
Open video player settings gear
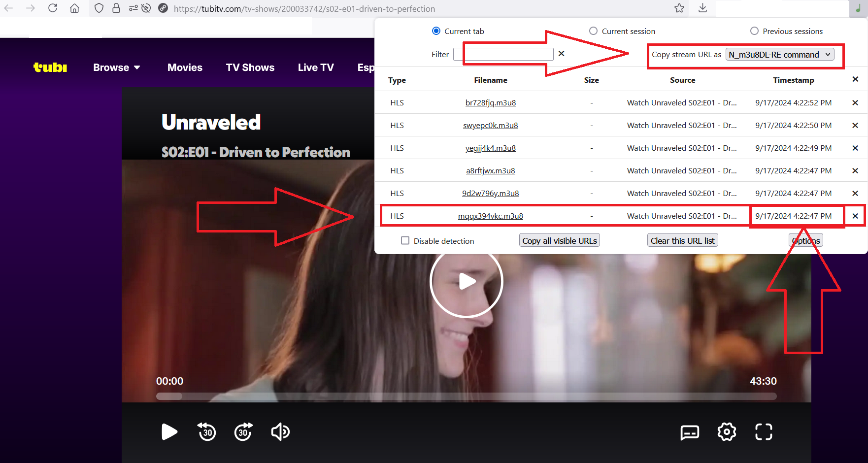pyautogui.click(x=727, y=432)
